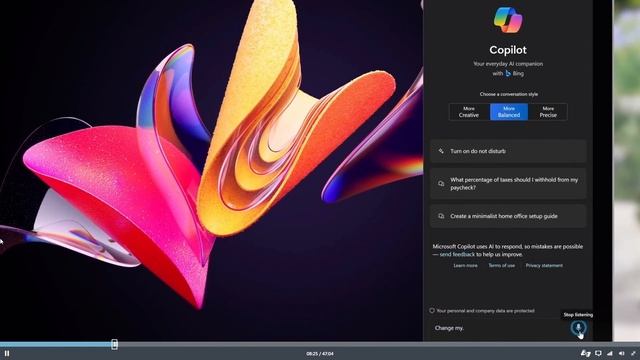Choose the "Turn on do not disturb" suggestion
Image resolution: width=640 pixels, height=360 pixels.
point(508,151)
